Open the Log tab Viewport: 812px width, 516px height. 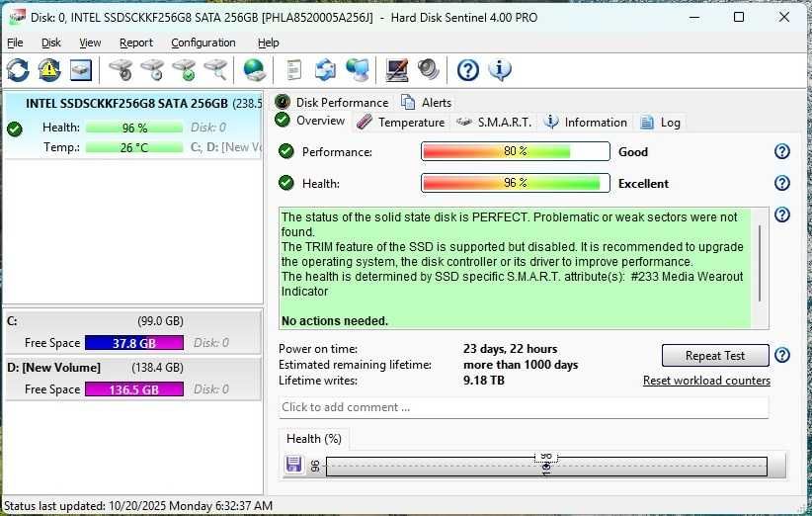[x=660, y=123]
